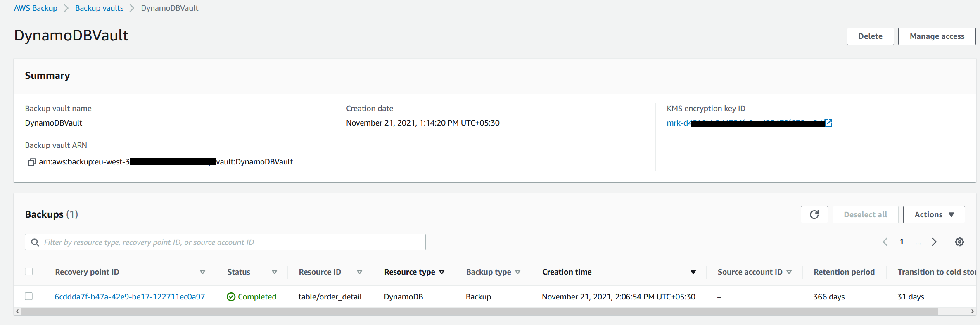Select the order_detail recovery point checkbox

[28, 297]
